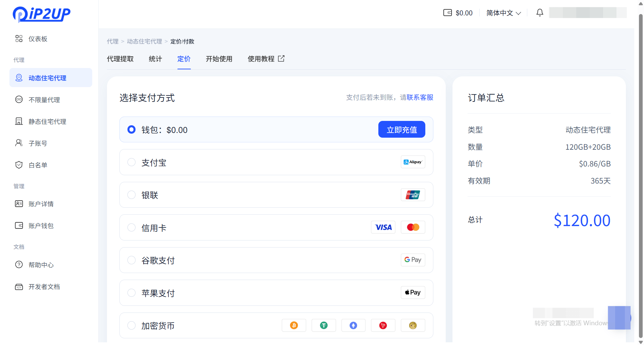Screen dimensions: 644x345
Task: Click the VISA logo
Action: coord(383,227)
